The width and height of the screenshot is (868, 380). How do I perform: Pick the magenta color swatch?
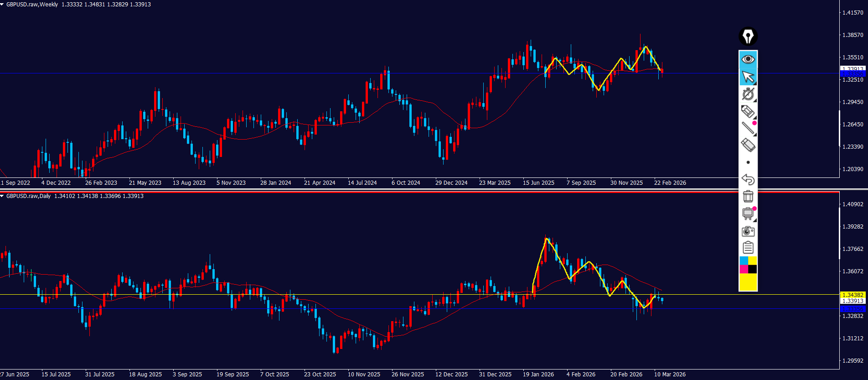pos(744,269)
